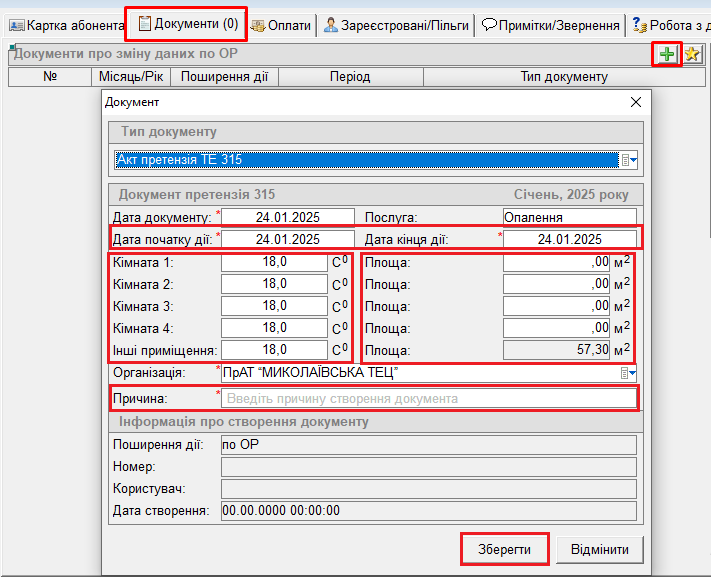Select the Дата кінця дії field
The height and width of the screenshot is (577, 711).
[x=569, y=239]
